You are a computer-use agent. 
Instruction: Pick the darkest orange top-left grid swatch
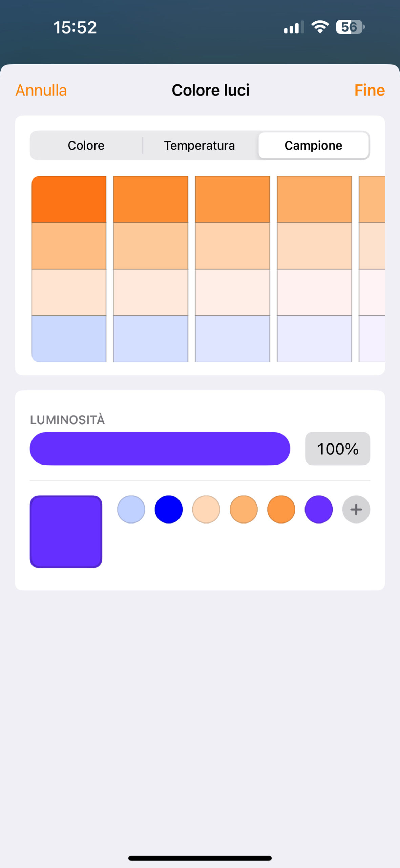[x=69, y=199]
